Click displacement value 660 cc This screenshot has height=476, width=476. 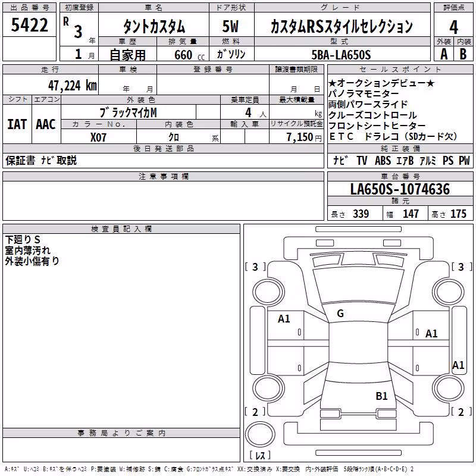(x=189, y=55)
